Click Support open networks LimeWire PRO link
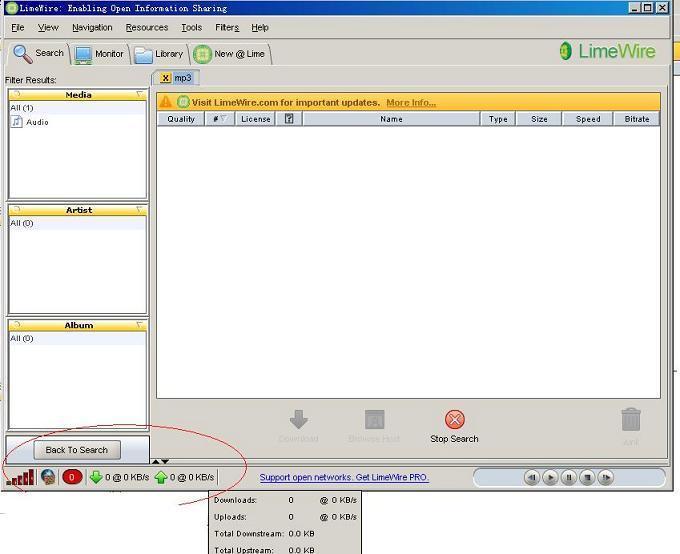This screenshot has width=680, height=554. click(344, 477)
